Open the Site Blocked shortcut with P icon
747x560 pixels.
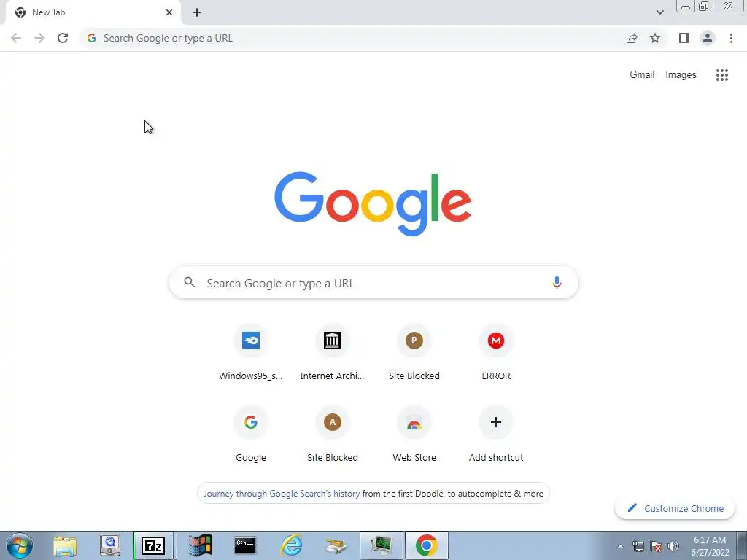[414, 353]
